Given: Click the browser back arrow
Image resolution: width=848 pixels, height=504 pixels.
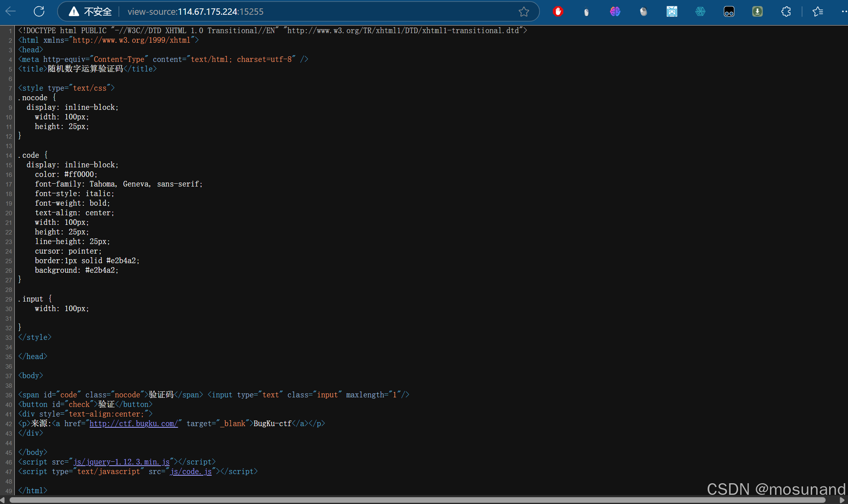Looking at the screenshot, I should (11, 12).
